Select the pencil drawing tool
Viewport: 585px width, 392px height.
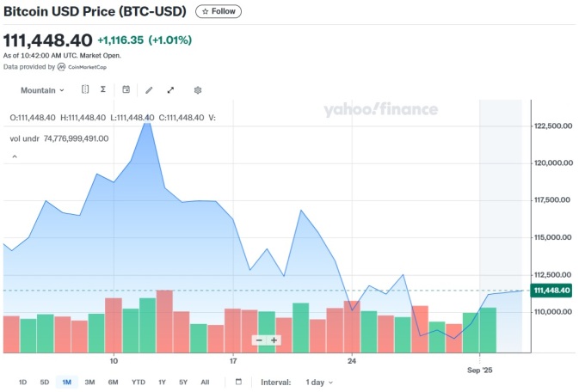(x=149, y=89)
